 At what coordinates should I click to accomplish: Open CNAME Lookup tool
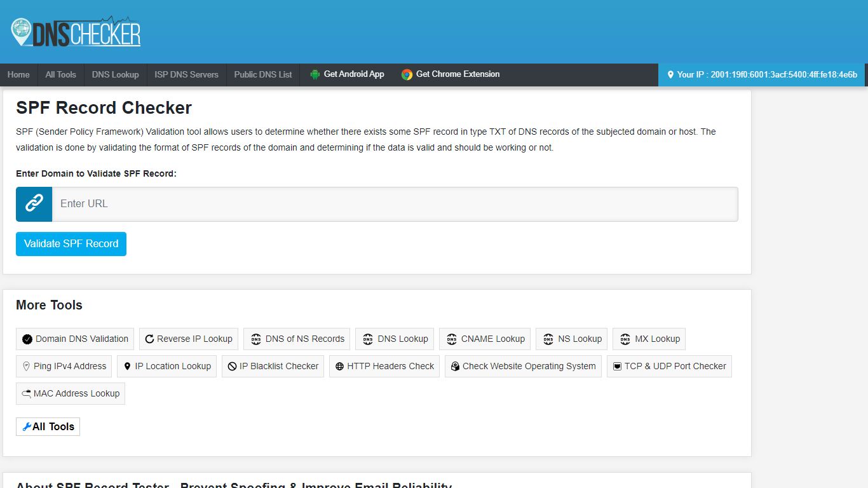(x=485, y=339)
